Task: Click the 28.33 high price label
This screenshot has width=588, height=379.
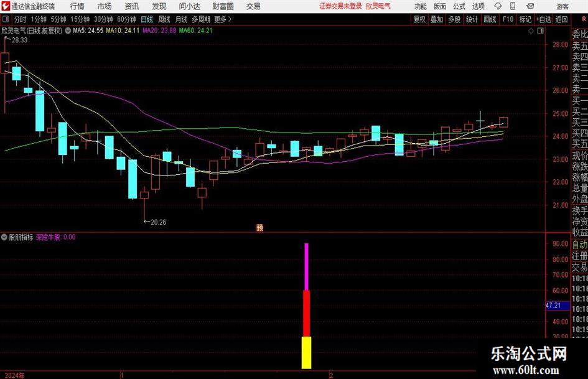Action: pyautogui.click(x=19, y=40)
